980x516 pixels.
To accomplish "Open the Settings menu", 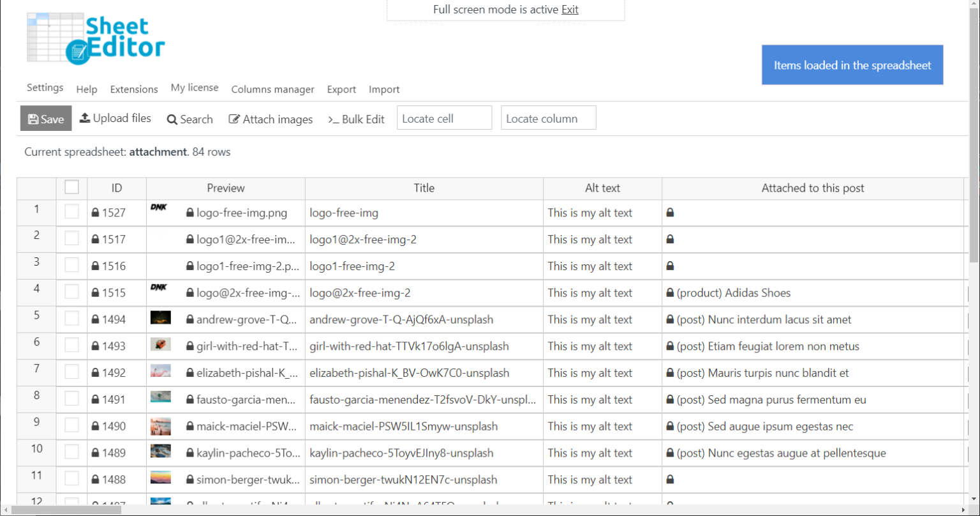I will pos(45,87).
